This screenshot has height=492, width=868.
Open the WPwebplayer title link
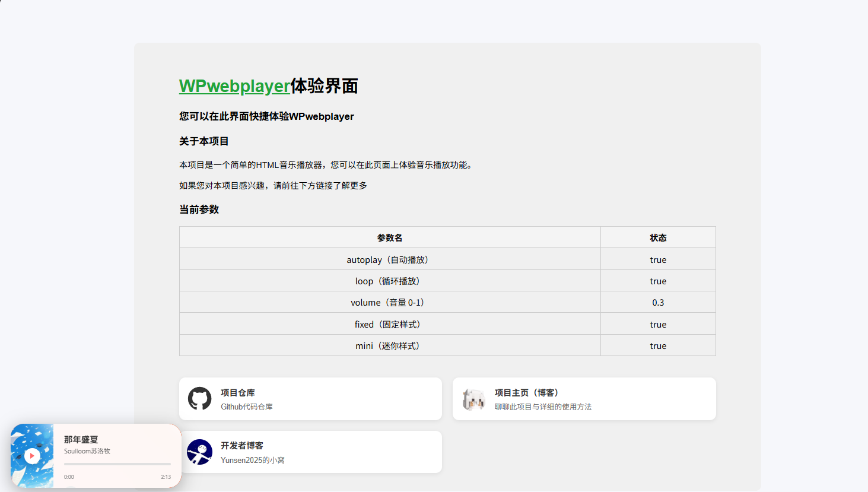coord(234,86)
